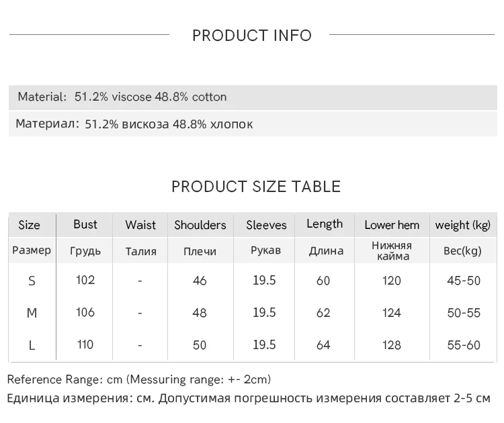
Task: Select the English material description row
Action: (122, 97)
